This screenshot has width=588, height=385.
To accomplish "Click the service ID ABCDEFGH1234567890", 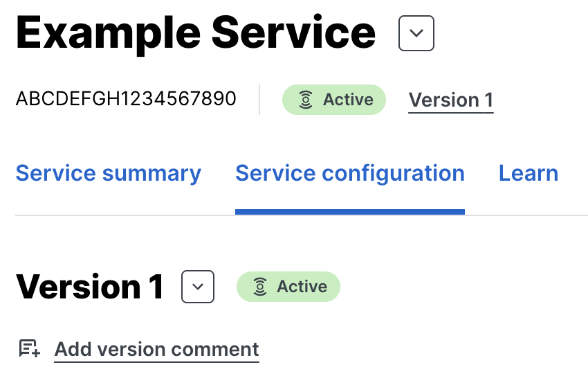I will 126,99.
